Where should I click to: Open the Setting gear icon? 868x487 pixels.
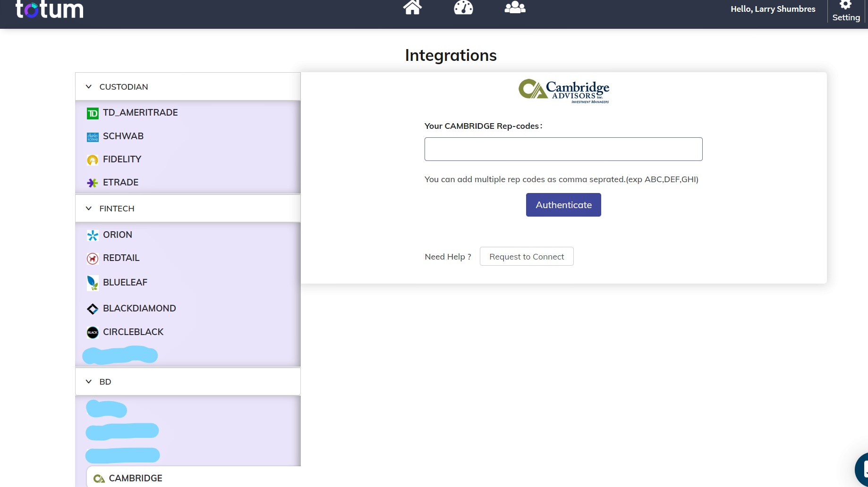(845, 4)
